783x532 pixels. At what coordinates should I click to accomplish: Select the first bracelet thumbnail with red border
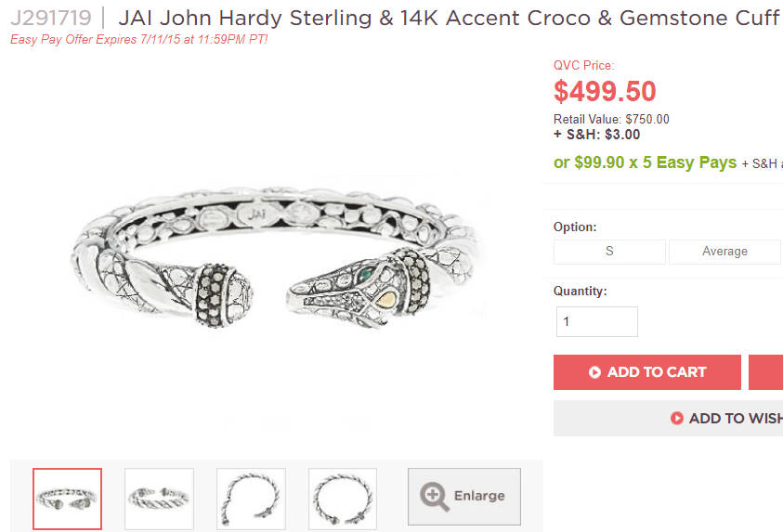[68, 499]
